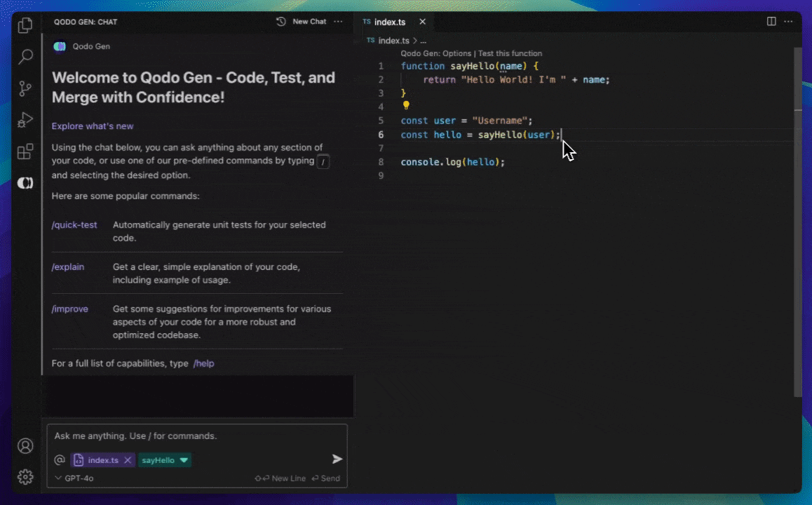Open the Accounts menu icon

coord(25,446)
